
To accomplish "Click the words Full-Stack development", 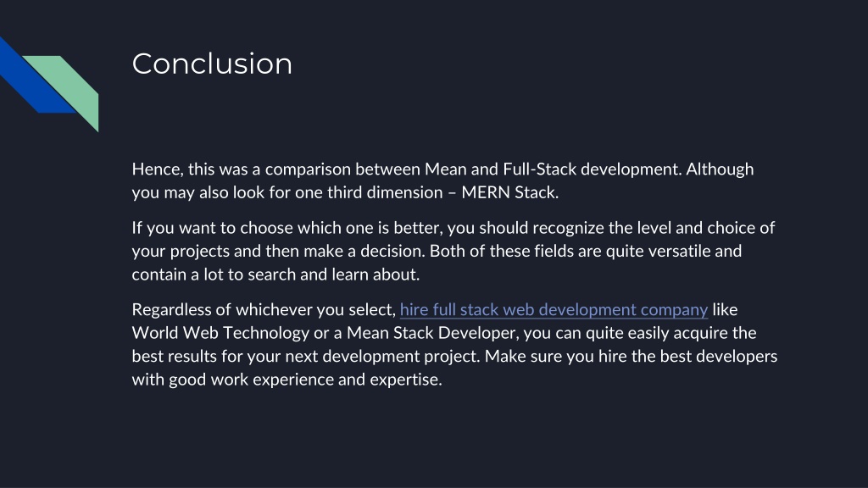I will tap(591, 169).
